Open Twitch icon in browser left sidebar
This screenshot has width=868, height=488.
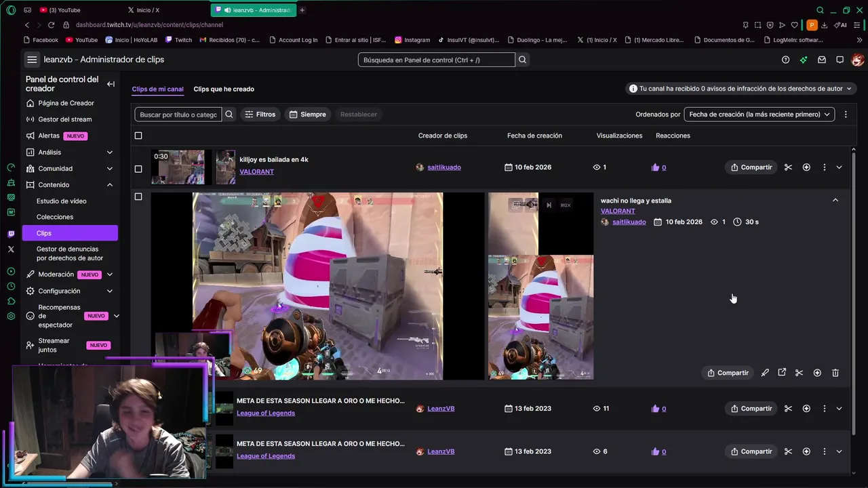point(11,234)
